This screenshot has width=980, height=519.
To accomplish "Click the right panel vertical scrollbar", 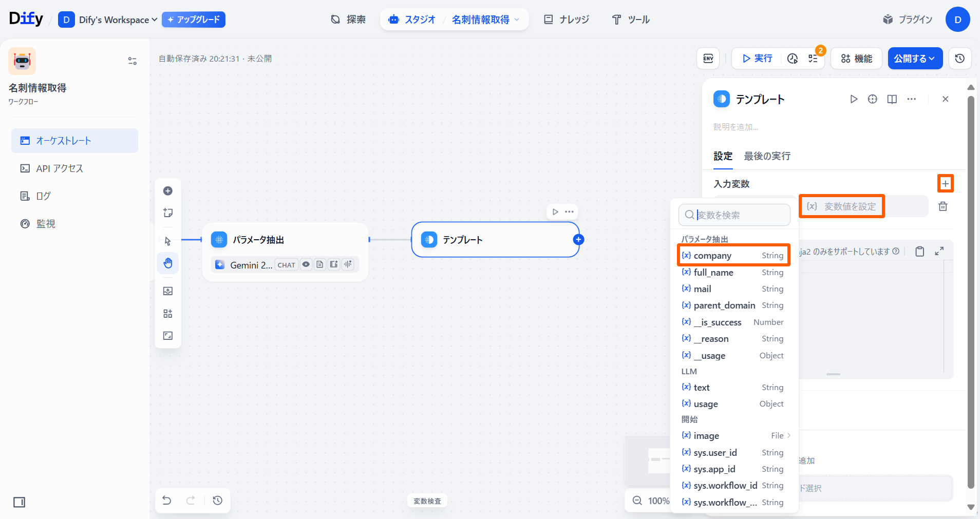I will pos(970,287).
